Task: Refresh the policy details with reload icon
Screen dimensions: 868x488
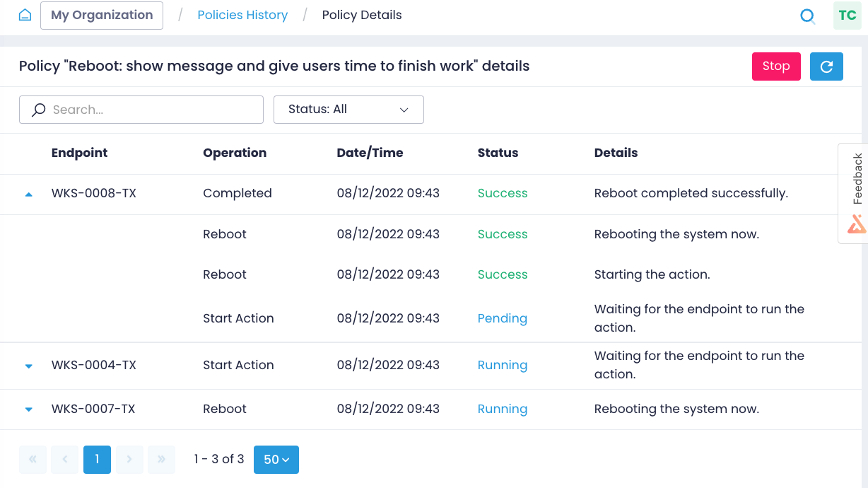Action: click(826, 66)
